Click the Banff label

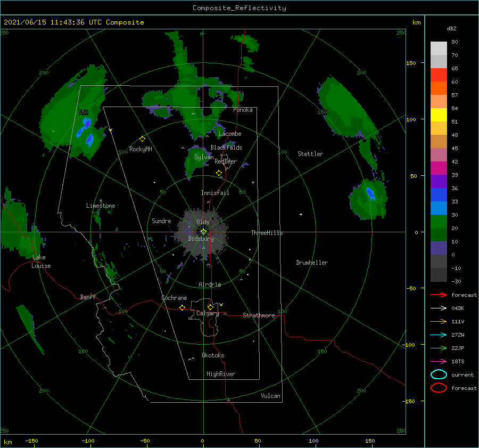coord(88,297)
